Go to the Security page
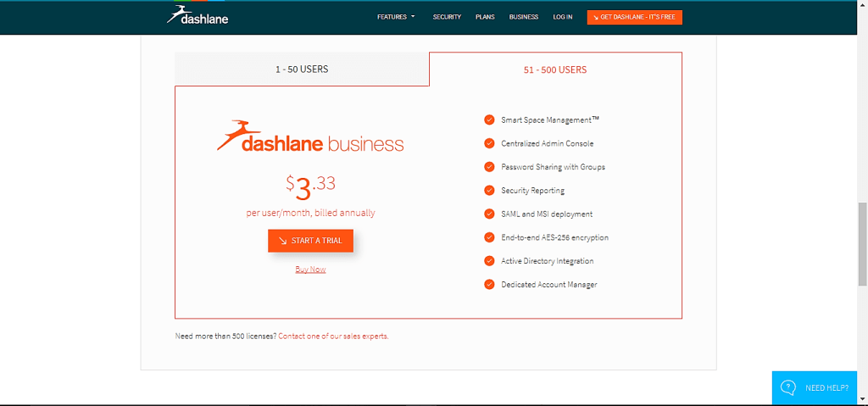This screenshot has height=406, width=868. click(x=447, y=17)
